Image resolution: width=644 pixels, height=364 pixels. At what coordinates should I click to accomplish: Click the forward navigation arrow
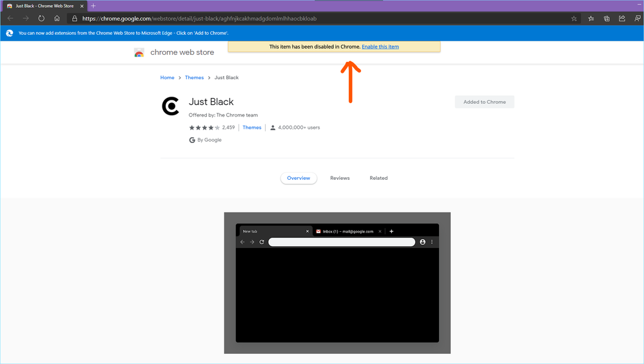[x=26, y=19]
